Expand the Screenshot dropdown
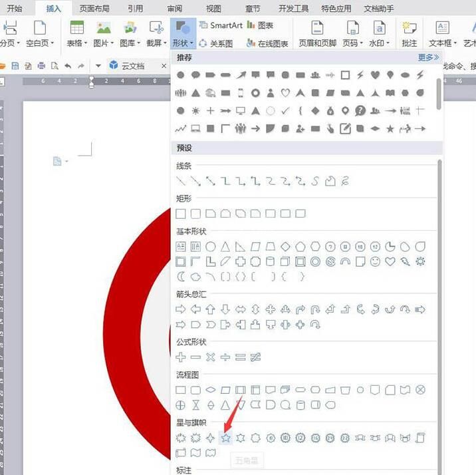 coord(157,33)
